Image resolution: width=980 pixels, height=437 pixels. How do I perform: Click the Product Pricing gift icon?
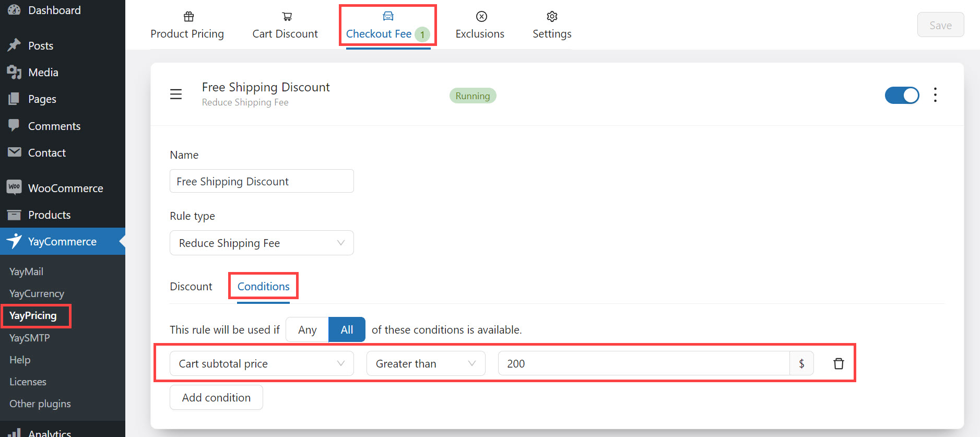point(188,17)
